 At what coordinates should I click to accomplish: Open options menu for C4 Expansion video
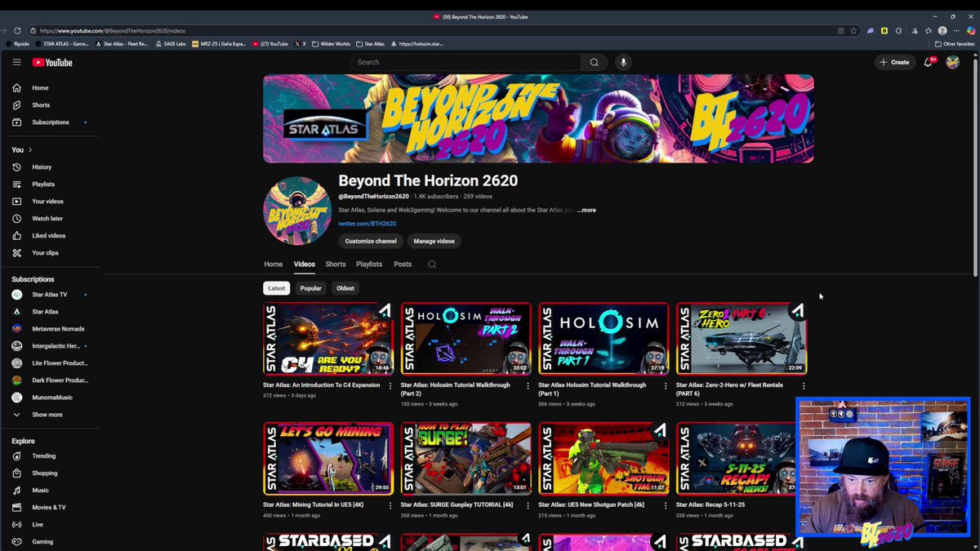(x=390, y=386)
